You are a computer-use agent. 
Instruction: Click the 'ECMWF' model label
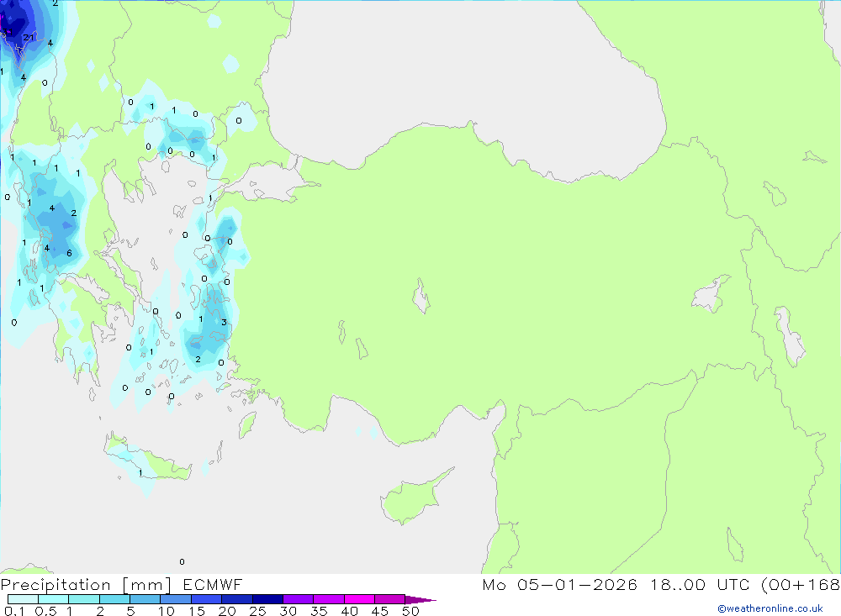pyautogui.click(x=213, y=585)
